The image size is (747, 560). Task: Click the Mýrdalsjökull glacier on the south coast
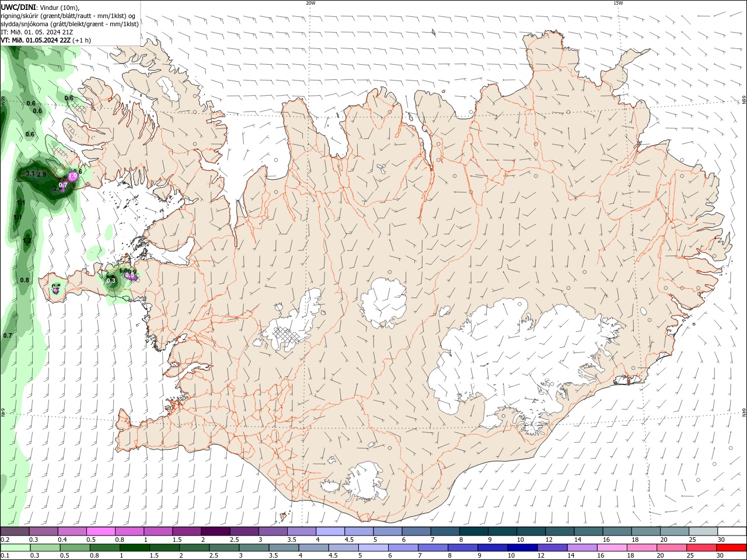pos(365,481)
